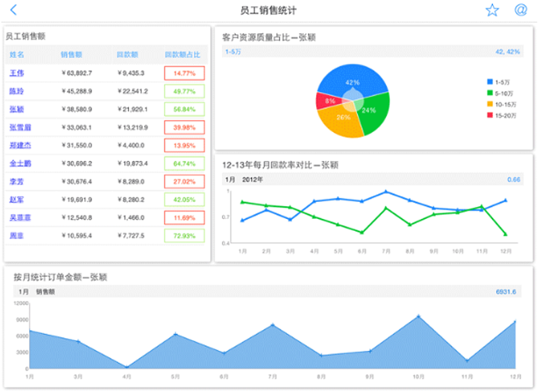Click the star favorite icon in the header
The height and width of the screenshot is (392, 539).
click(492, 10)
